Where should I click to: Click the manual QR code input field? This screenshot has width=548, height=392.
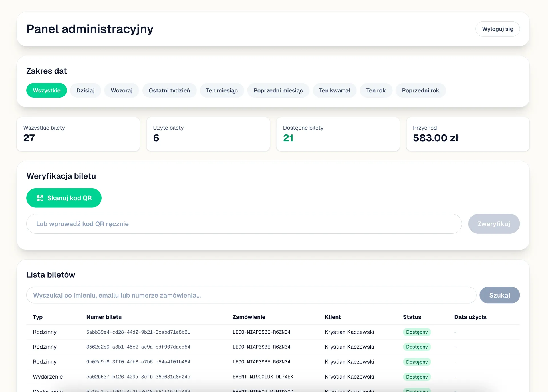(x=244, y=224)
